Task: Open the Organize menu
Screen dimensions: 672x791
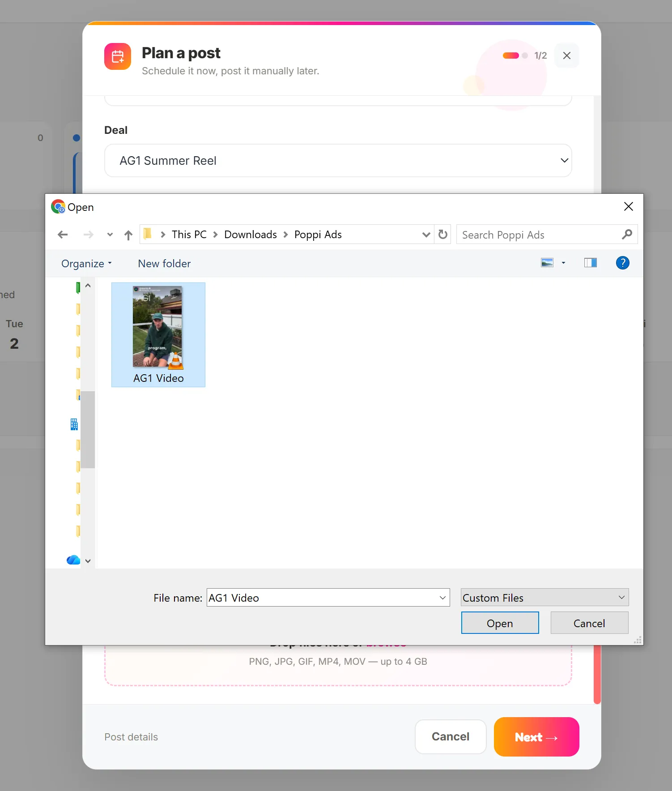Action: click(x=86, y=264)
